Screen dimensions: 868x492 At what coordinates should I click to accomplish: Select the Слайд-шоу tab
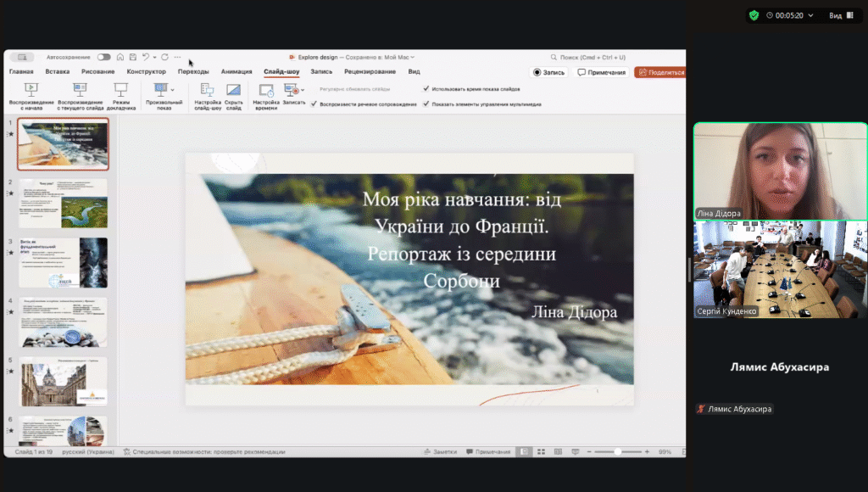[x=281, y=71]
